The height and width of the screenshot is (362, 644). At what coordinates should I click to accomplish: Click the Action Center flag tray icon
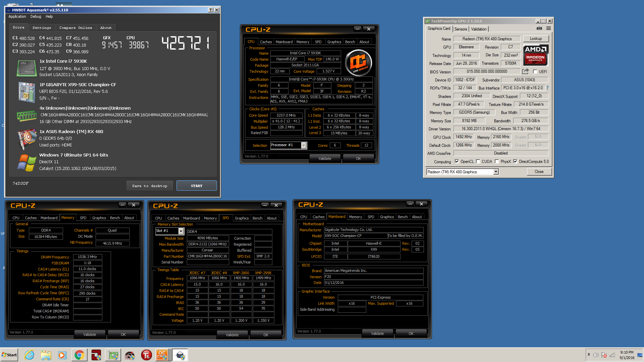604,355
